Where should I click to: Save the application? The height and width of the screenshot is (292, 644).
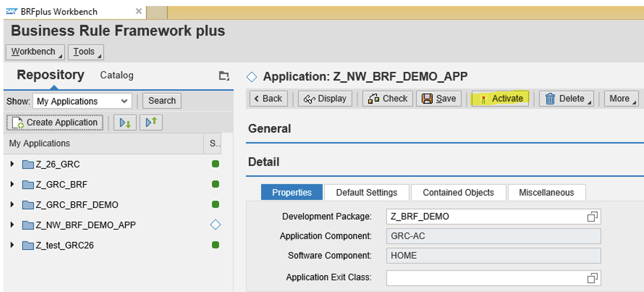439,98
